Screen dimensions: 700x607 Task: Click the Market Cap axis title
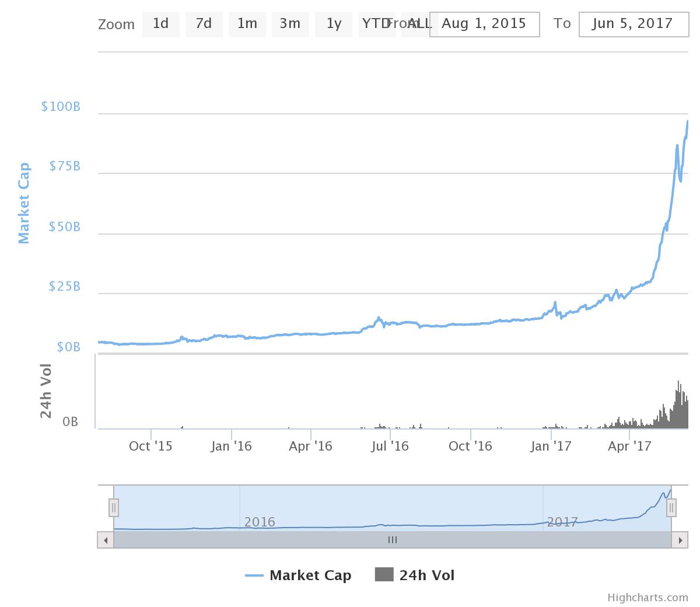pos(24,203)
